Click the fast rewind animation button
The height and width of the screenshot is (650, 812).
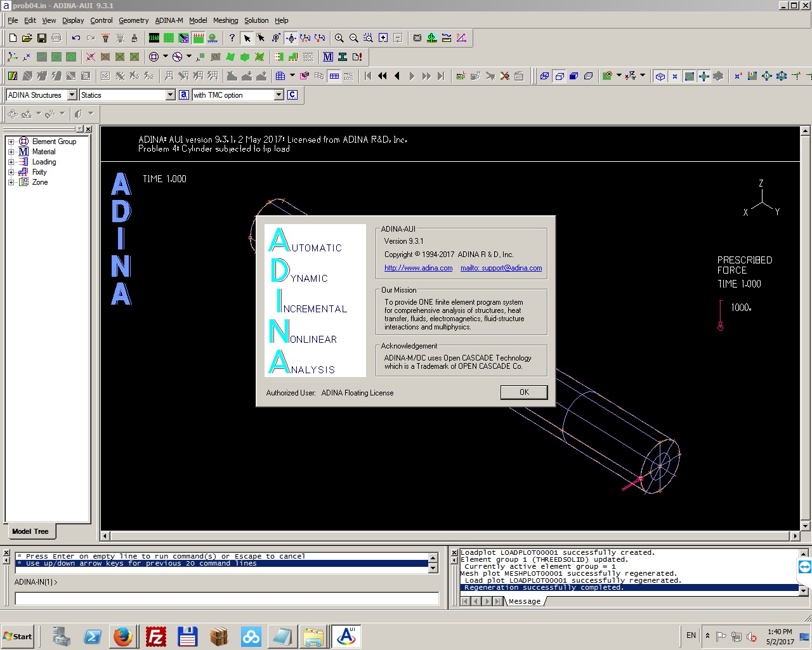[x=383, y=76]
